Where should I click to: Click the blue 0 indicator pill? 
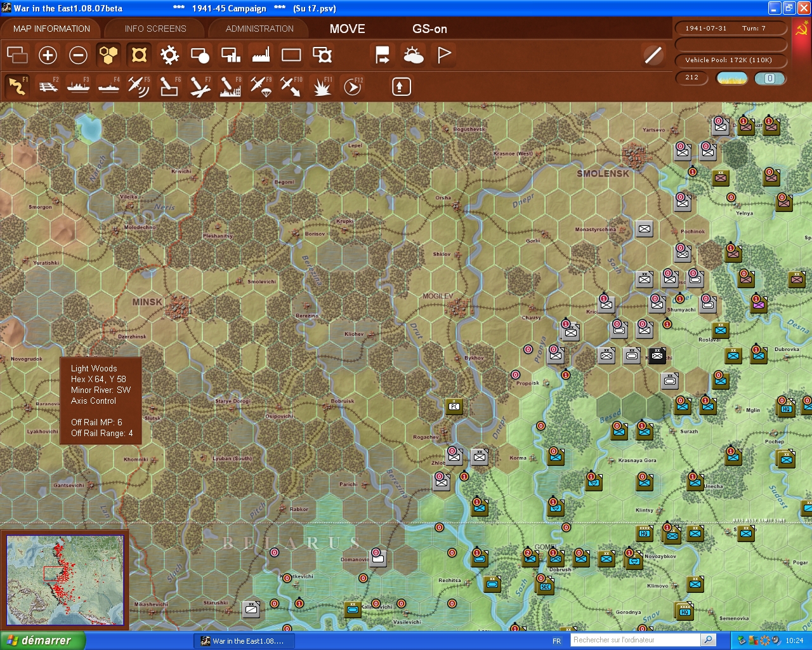click(770, 78)
